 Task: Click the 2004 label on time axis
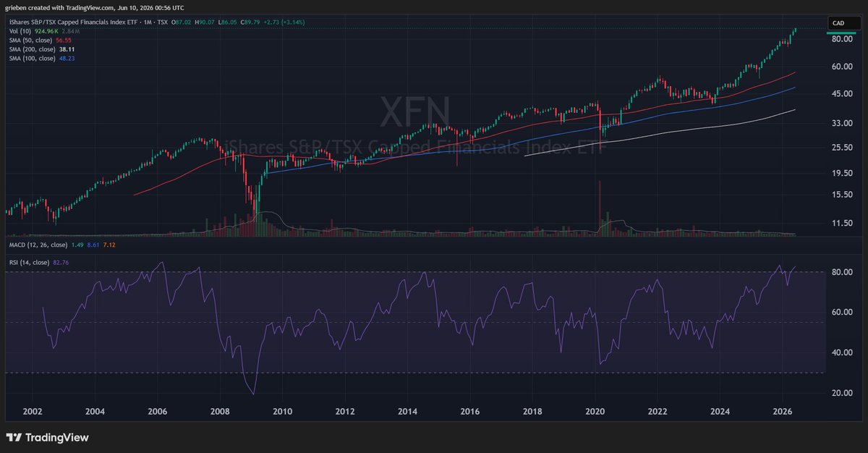coord(95,411)
